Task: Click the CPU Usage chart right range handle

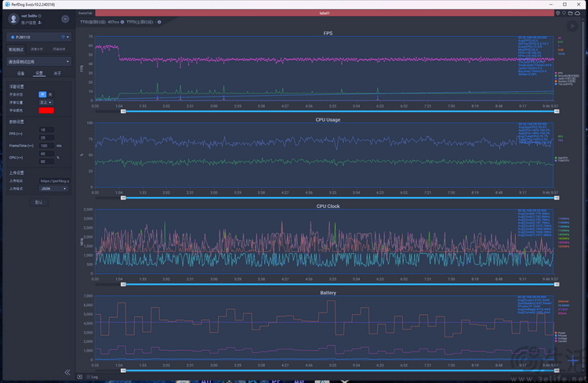Action: point(557,198)
